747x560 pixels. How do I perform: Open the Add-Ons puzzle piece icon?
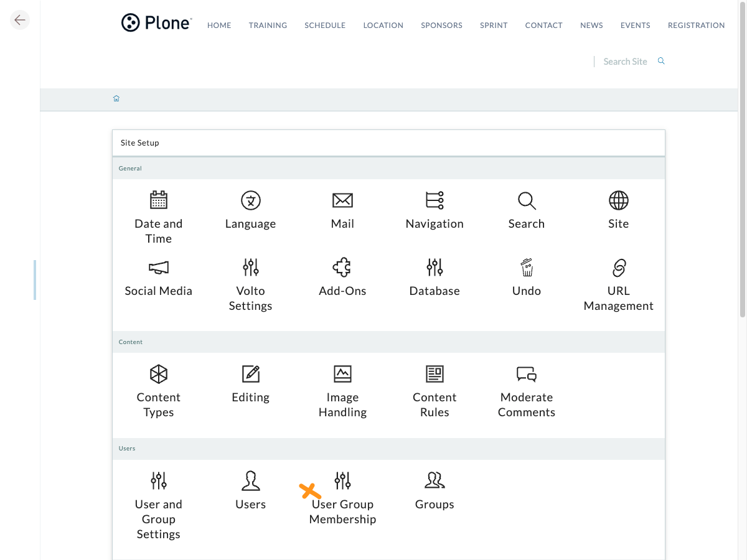(342, 268)
